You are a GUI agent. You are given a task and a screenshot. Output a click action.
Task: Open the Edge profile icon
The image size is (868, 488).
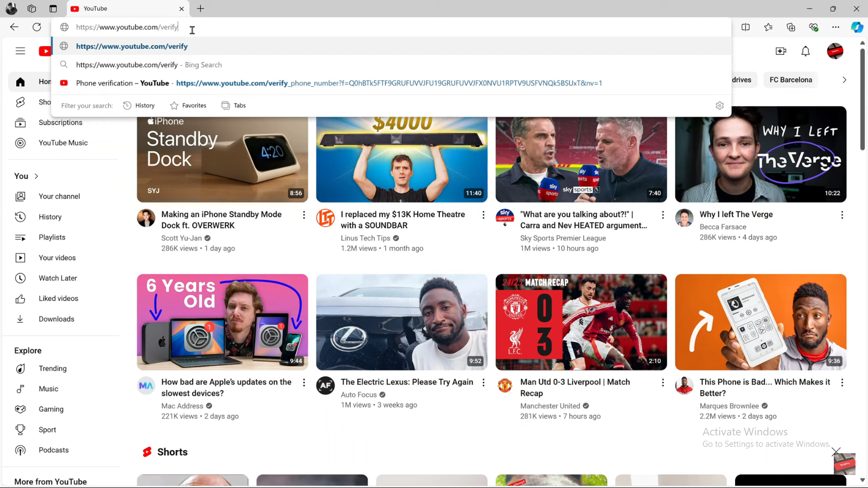tap(11, 9)
